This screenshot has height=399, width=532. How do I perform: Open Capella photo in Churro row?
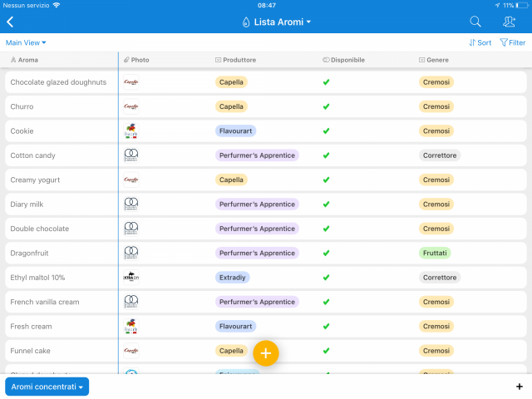pos(131,106)
